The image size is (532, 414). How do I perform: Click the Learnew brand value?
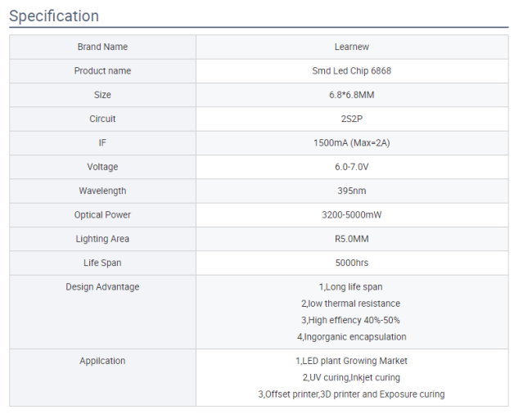352,47
